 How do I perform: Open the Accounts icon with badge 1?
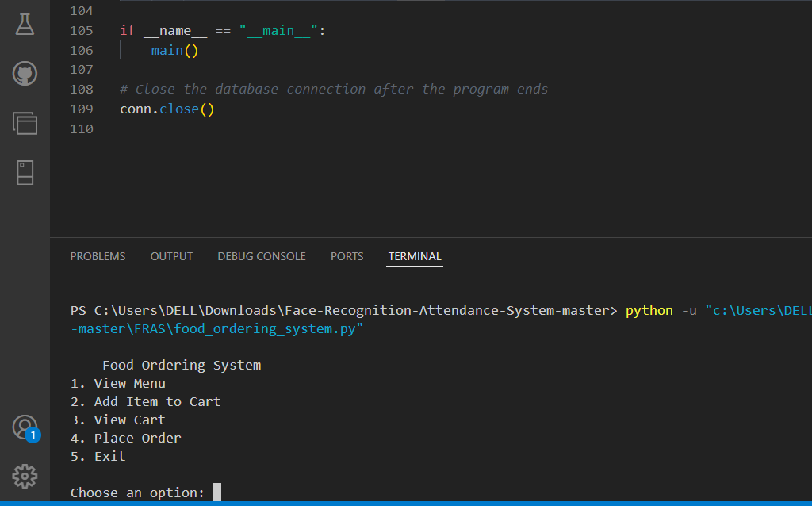tap(25, 427)
